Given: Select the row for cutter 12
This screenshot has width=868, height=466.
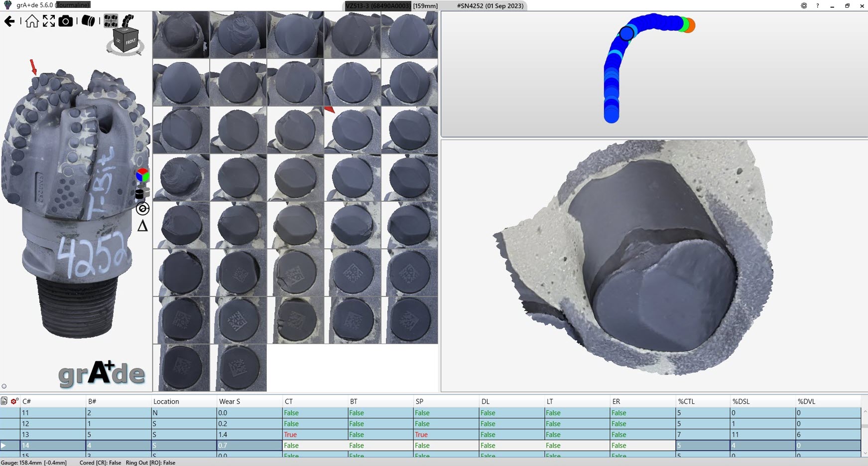Looking at the screenshot, I should 430,424.
